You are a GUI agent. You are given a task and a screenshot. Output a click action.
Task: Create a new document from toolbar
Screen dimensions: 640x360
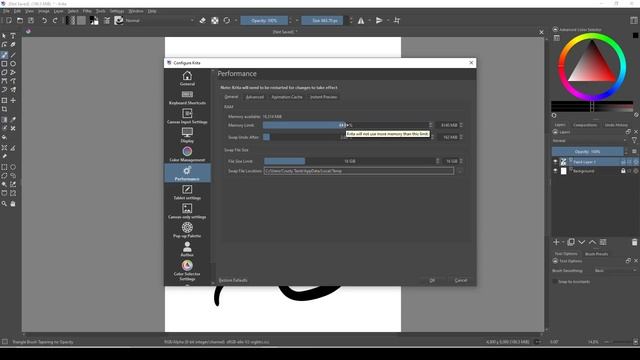pos(9,20)
